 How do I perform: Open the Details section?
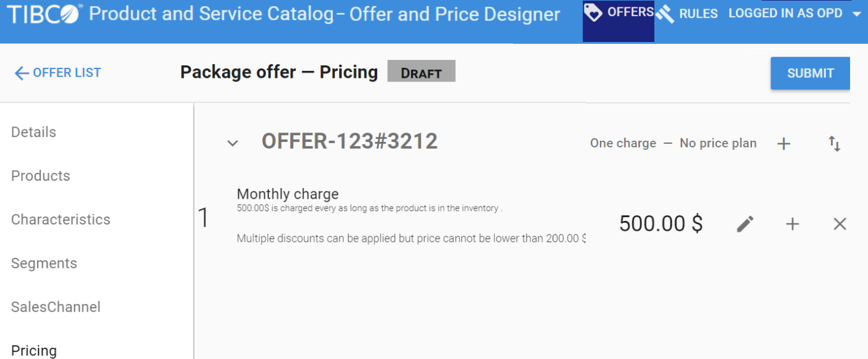[x=34, y=132]
